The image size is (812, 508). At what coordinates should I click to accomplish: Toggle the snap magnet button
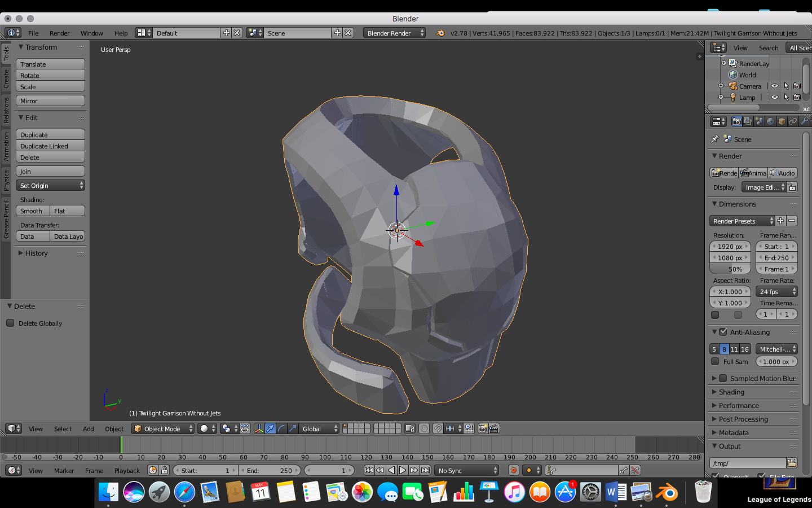click(438, 428)
